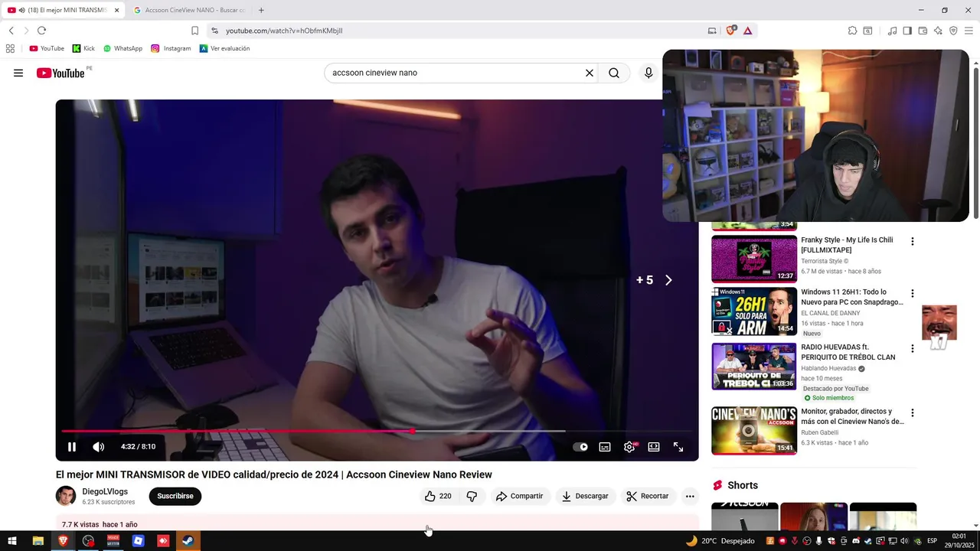Open Brave VPN shield icon

953,31
